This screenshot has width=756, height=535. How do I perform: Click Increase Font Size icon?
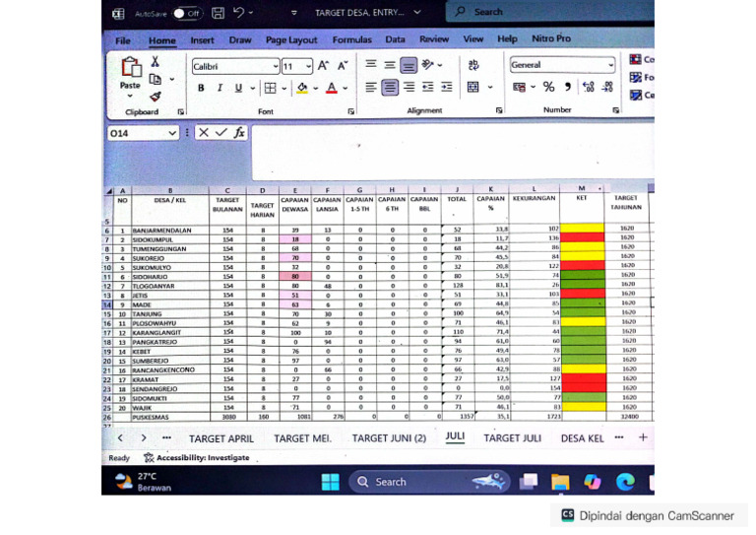click(x=323, y=66)
